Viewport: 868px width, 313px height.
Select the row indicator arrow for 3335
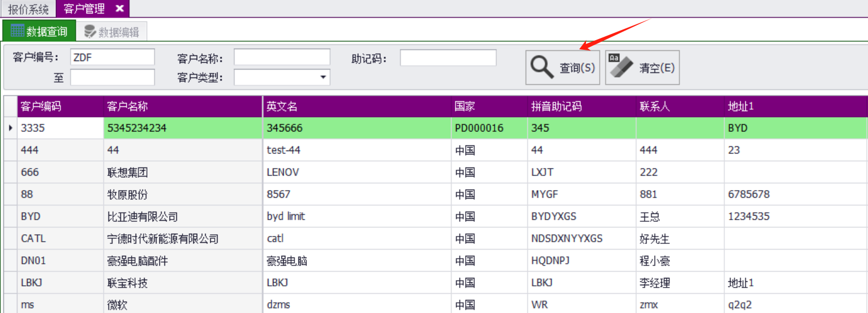[x=11, y=128]
